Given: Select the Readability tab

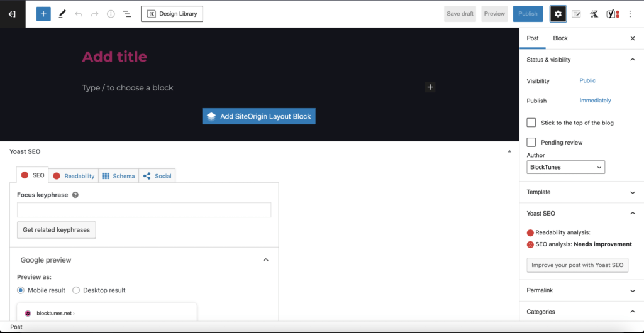Looking at the screenshot, I should click(74, 176).
